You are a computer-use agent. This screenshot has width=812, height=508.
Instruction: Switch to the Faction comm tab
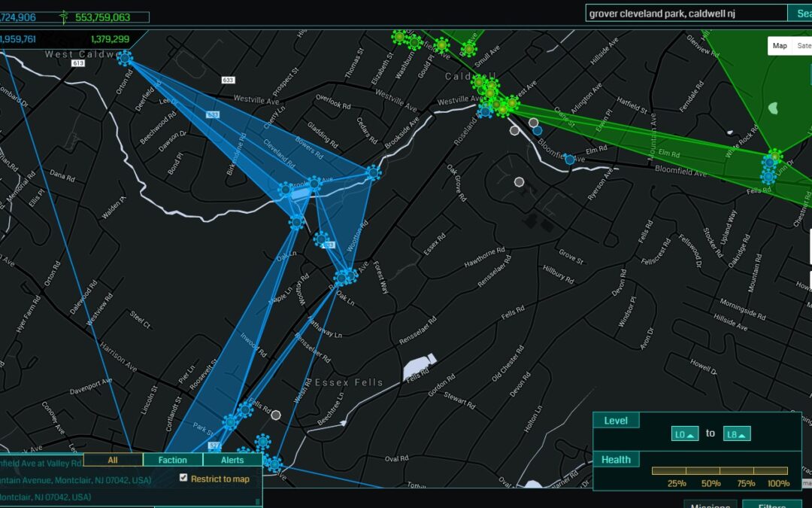172,460
